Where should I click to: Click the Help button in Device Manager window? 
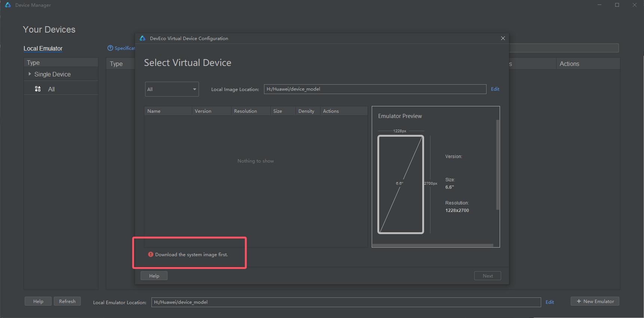coord(38,301)
